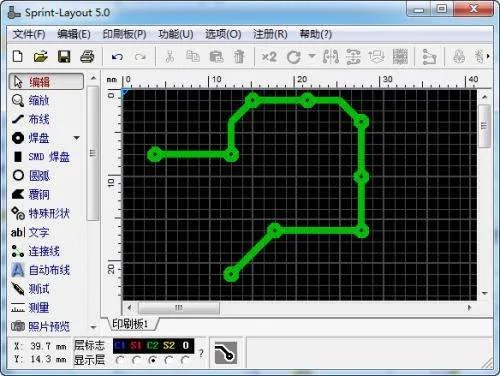Open the rotate angle dropdown arrow
This screenshot has width=500, height=376.
click(x=312, y=56)
